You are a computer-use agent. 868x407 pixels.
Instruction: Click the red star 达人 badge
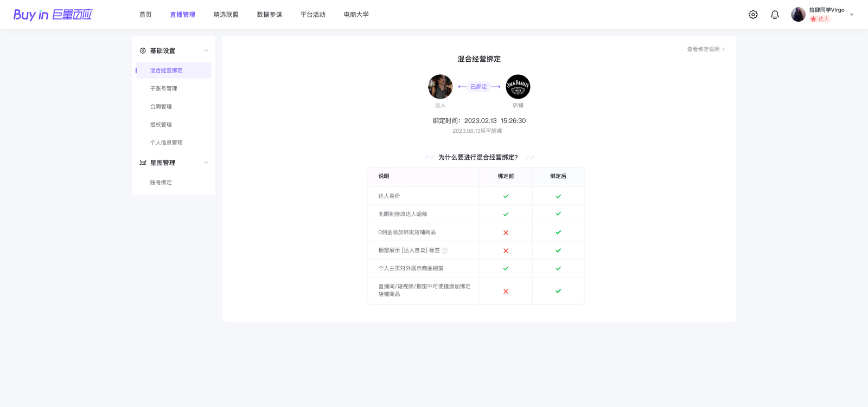(x=820, y=19)
